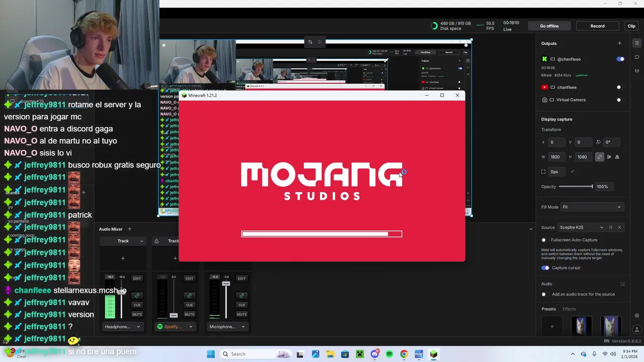
Task: Click the Microphone volume fader
Action: (x=226, y=284)
